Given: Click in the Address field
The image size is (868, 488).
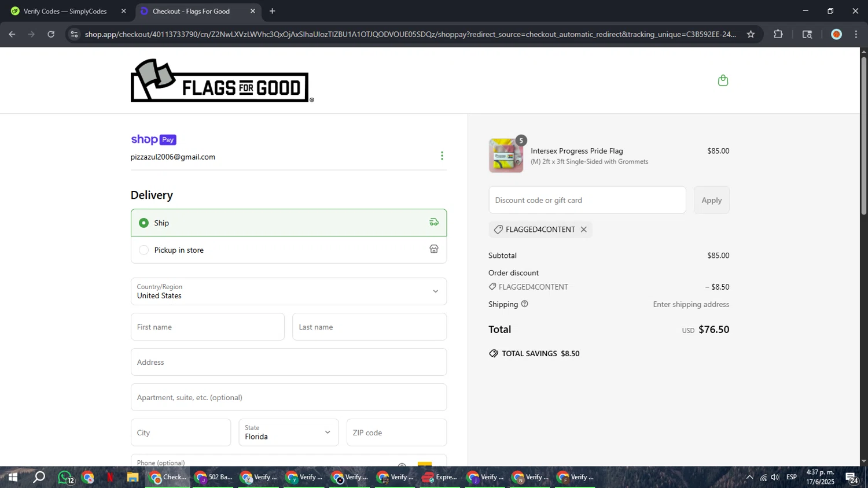Looking at the screenshot, I should click(x=289, y=362).
